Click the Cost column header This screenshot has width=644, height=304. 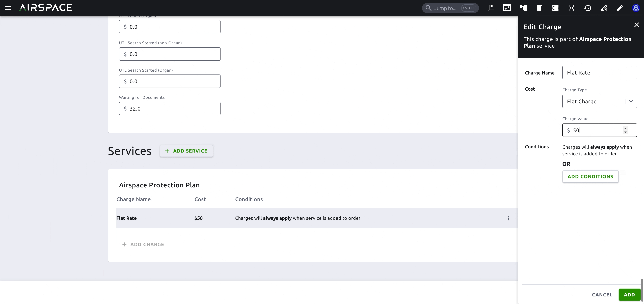[x=200, y=199]
